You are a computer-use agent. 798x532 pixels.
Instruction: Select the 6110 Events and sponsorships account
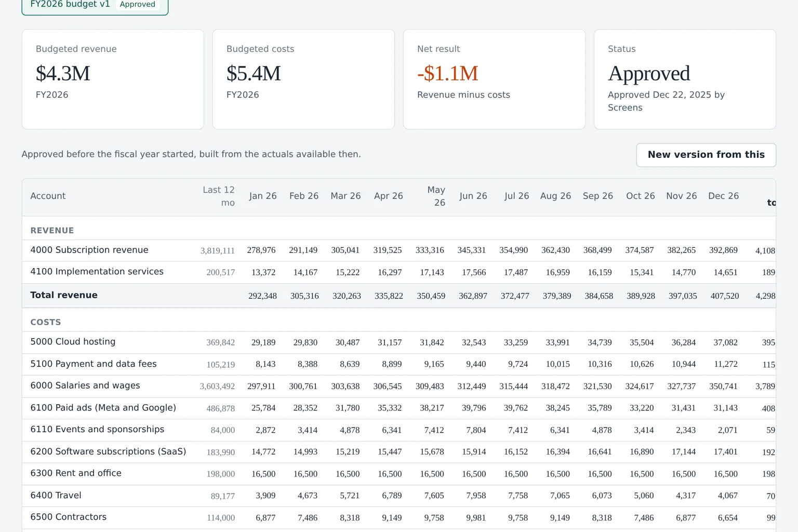97,429
